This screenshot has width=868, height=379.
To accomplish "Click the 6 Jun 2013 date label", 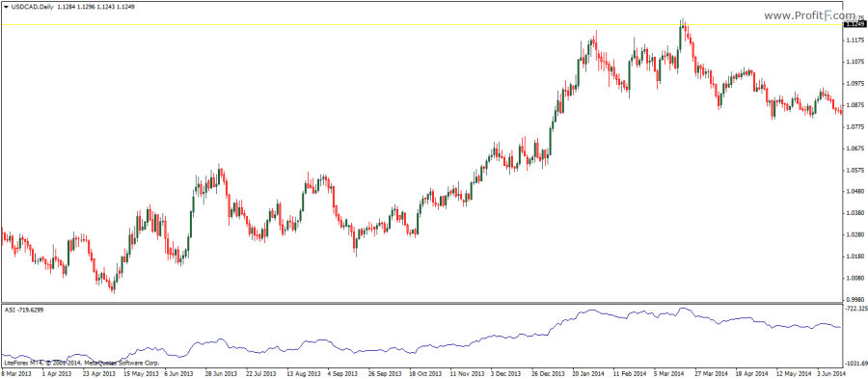I will (x=178, y=373).
